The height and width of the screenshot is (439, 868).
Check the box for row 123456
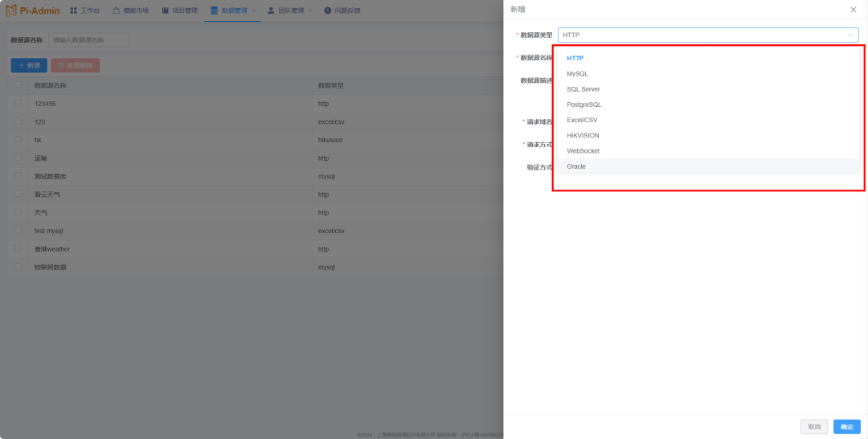tap(18, 103)
